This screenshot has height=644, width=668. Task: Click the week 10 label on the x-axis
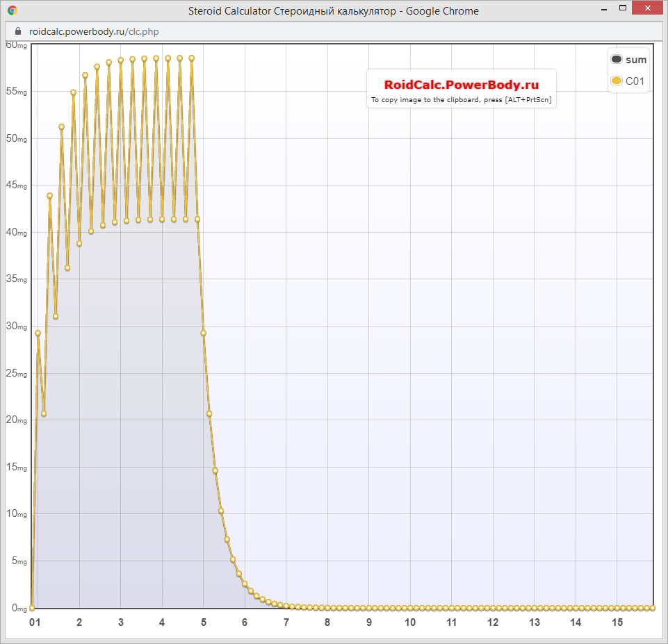[410, 622]
